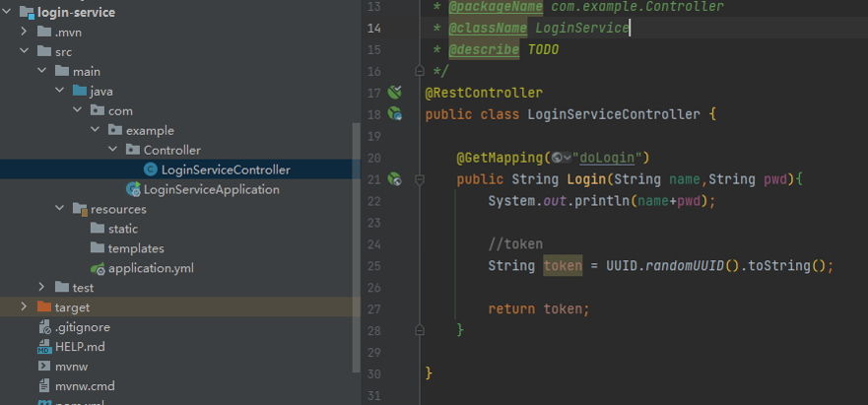Click the LoginServiceController class name in code

click(614, 114)
